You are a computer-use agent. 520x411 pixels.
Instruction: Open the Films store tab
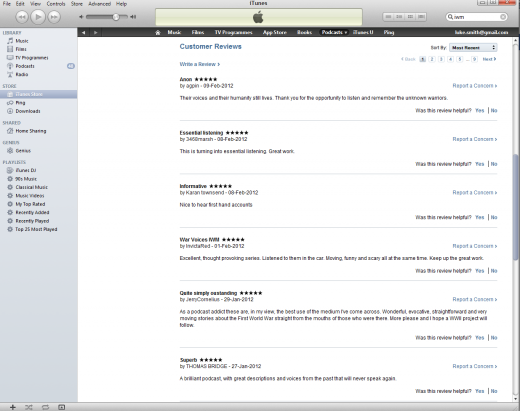click(x=198, y=32)
